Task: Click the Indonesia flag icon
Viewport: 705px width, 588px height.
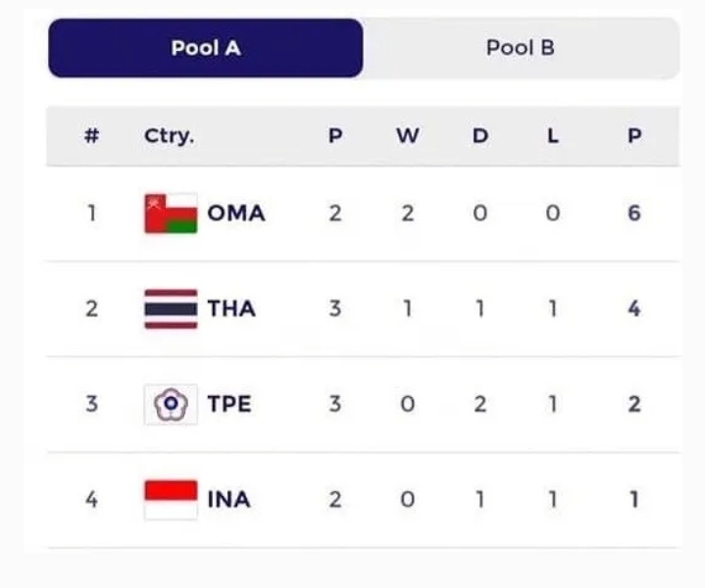Action: pyautogui.click(x=171, y=500)
